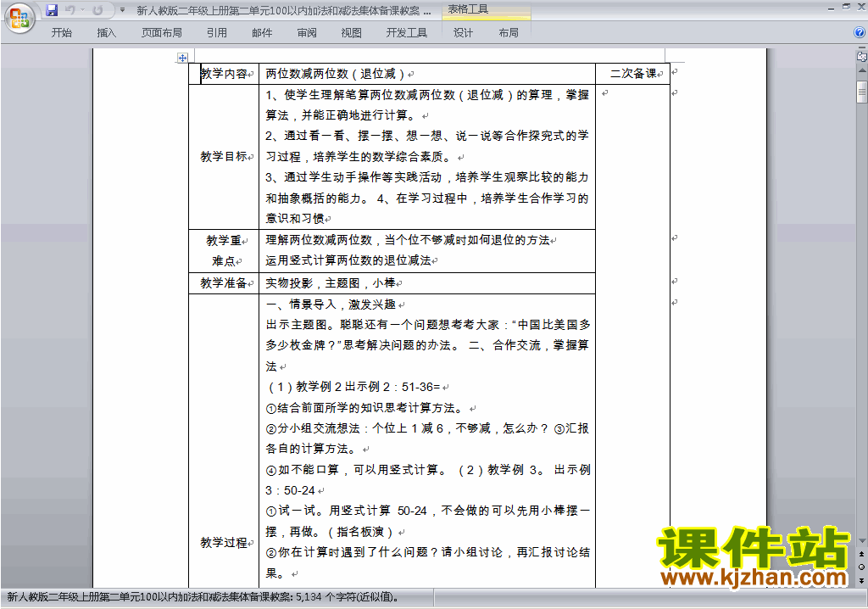Click the line starting 1、使学生理解笔算
868x609 pixels.
427,95
